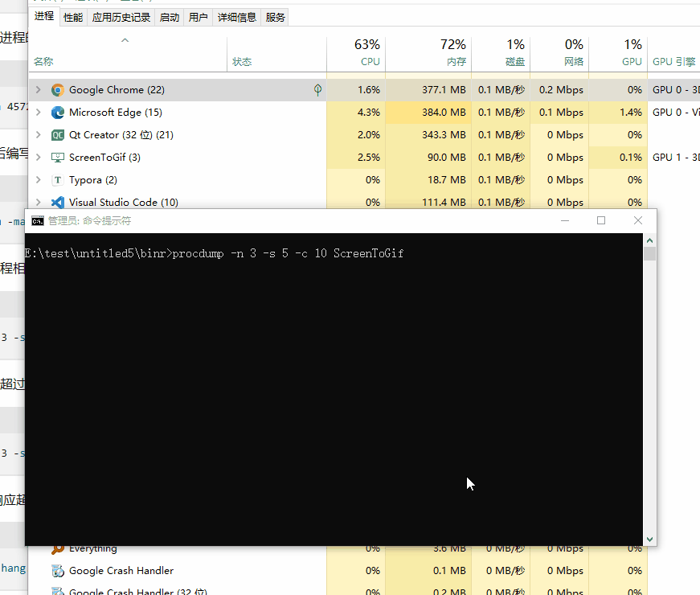Maximize the command prompt window
The height and width of the screenshot is (595, 700).
601,220
